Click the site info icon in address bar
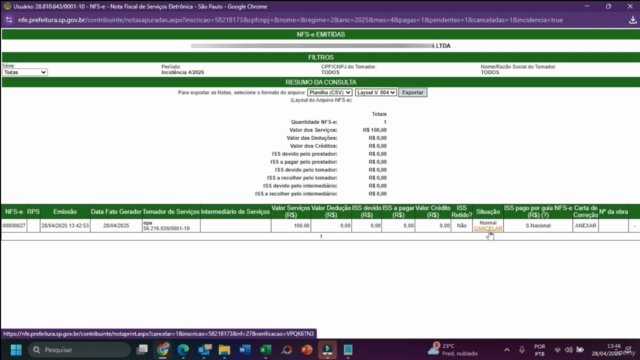 click(x=9, y=20)
